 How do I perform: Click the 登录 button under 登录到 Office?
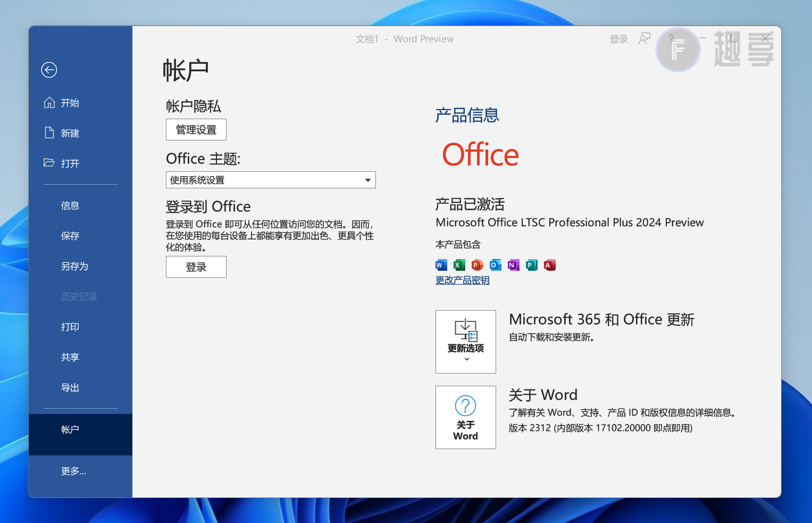pos(196,267)
